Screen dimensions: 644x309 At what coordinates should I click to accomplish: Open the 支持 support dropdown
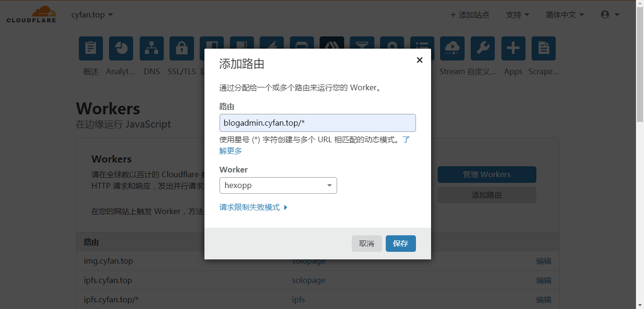pos(517,15)
